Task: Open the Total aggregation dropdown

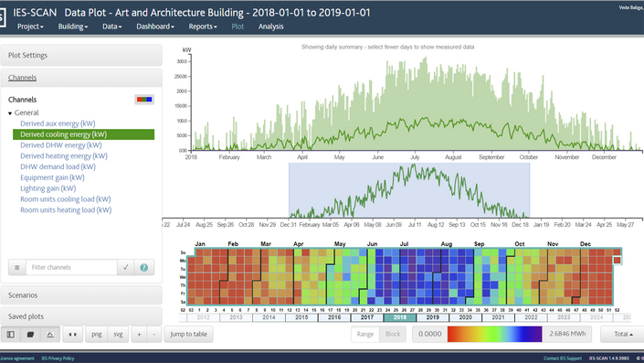Action: coord(623,335)
